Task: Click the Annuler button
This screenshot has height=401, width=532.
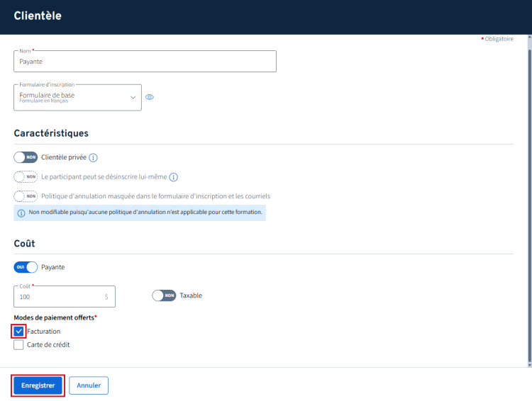Action: 89,385
